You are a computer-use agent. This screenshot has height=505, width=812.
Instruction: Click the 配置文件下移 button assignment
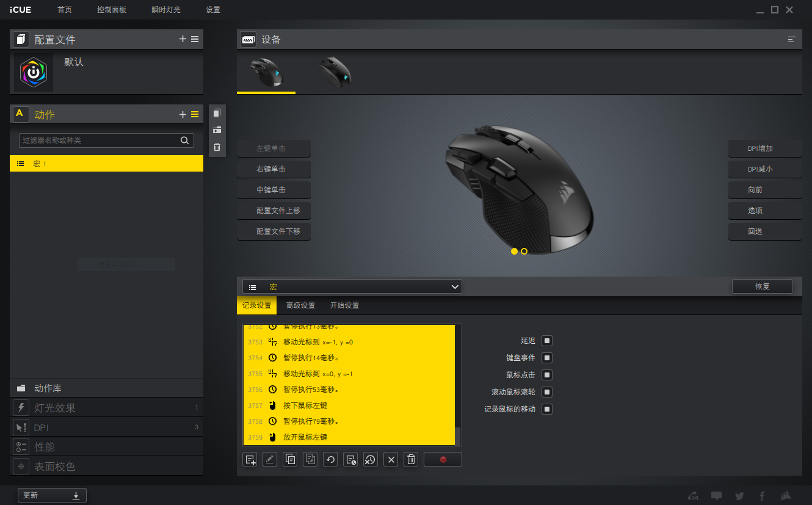click(274, 231)
